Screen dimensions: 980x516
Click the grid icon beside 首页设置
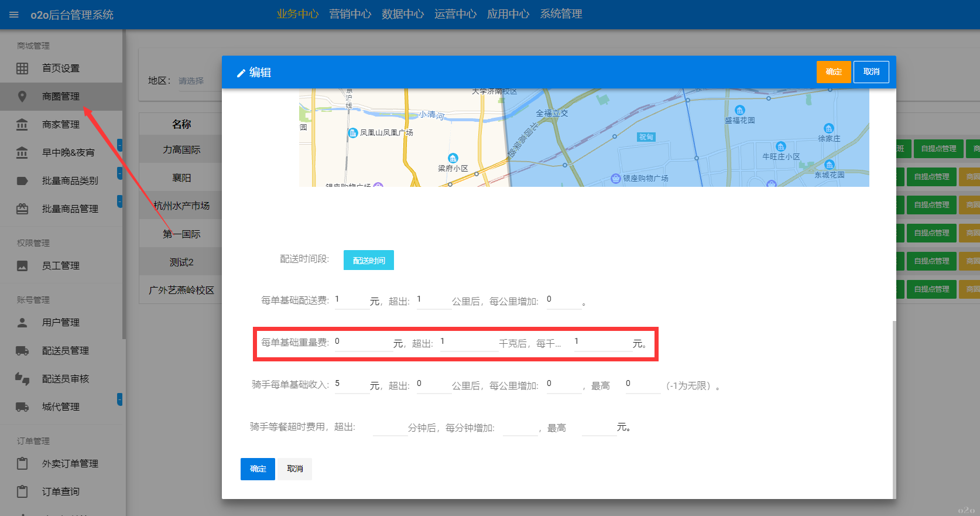(22, 69)
